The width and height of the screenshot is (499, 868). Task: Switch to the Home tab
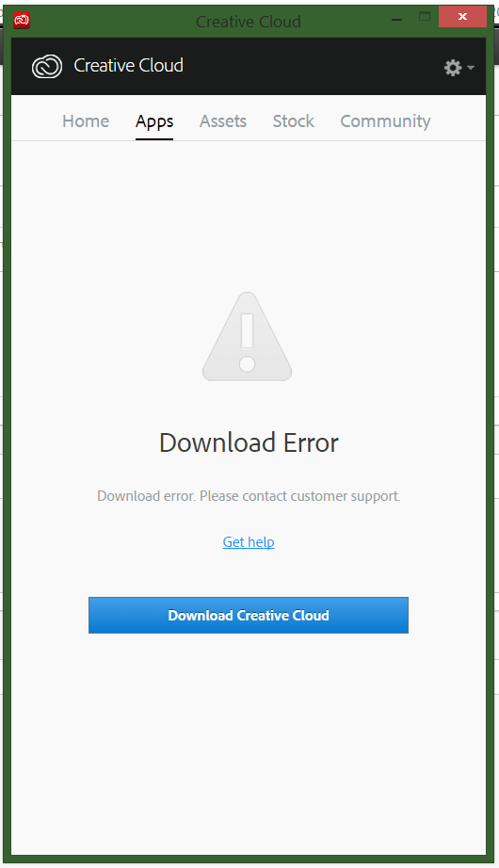pyautogui.click(x=86, y=121)
